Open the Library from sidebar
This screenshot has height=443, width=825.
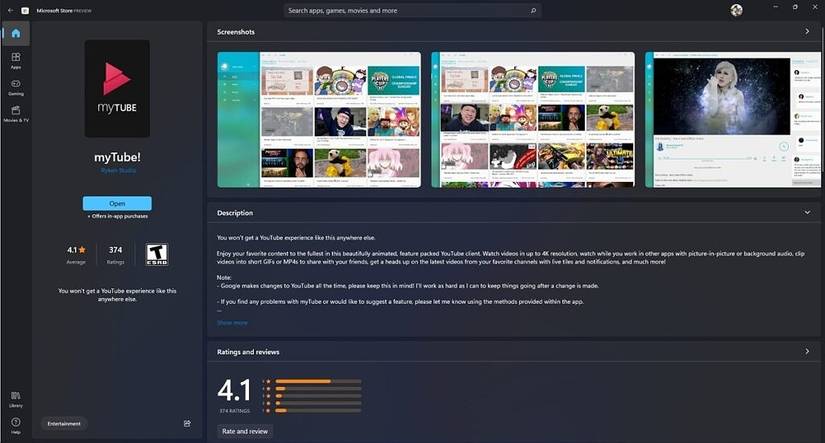16,399
